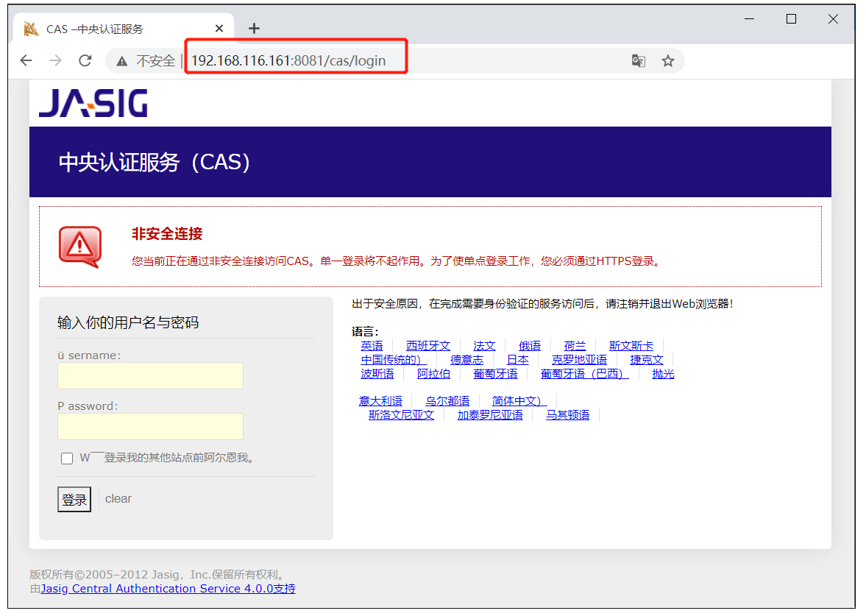Minimize the browser window
866x616 pixels.
(750, 19)
